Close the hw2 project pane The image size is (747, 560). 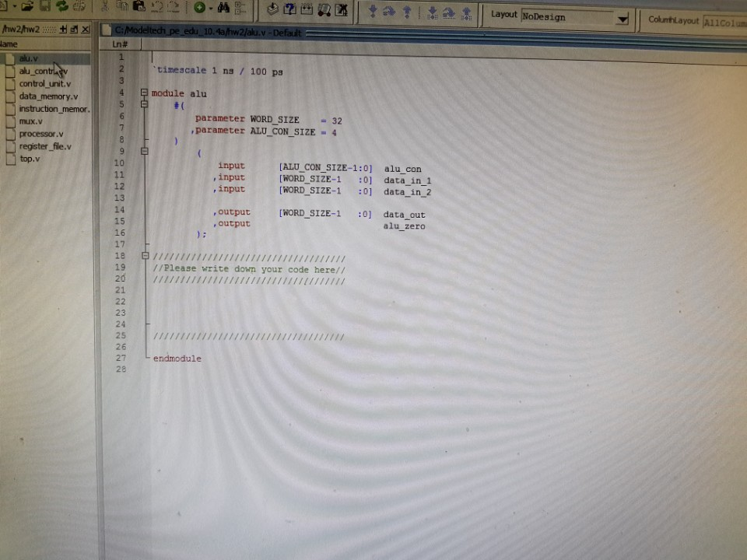tap(86, 30)
